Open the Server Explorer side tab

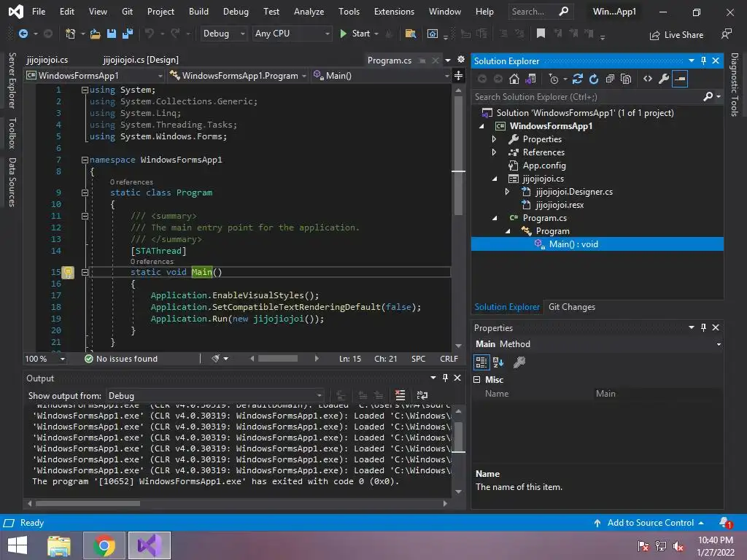pyautogui.click(x=12, y=80)
